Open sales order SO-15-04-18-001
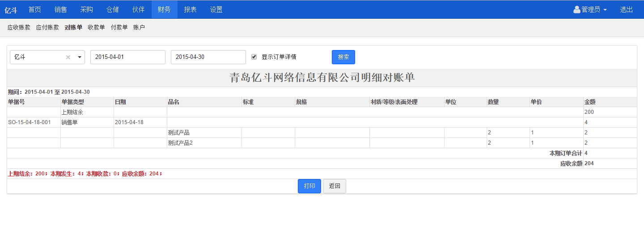The width and height of the screenshot is (644, 225). [x=29, y=122]
